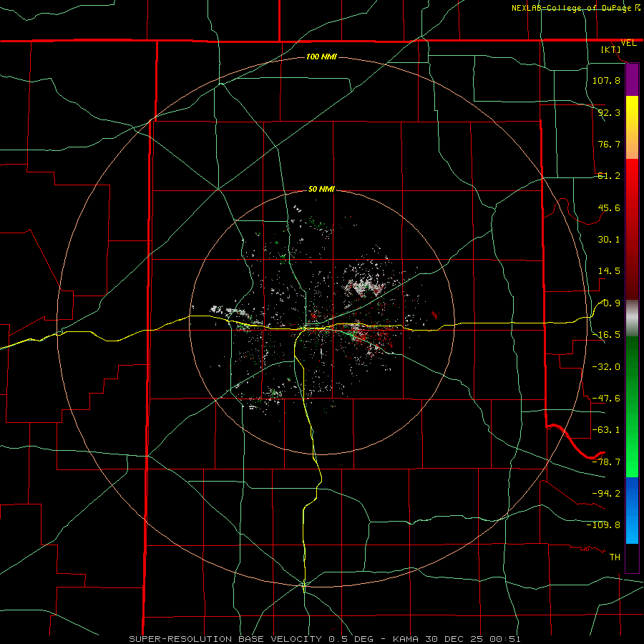Click the TH threshold label
This screenshot has width=644, height=644.
click(615, 557)
